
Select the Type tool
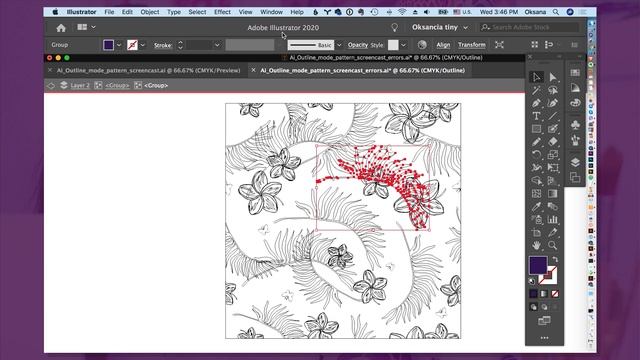536,116
